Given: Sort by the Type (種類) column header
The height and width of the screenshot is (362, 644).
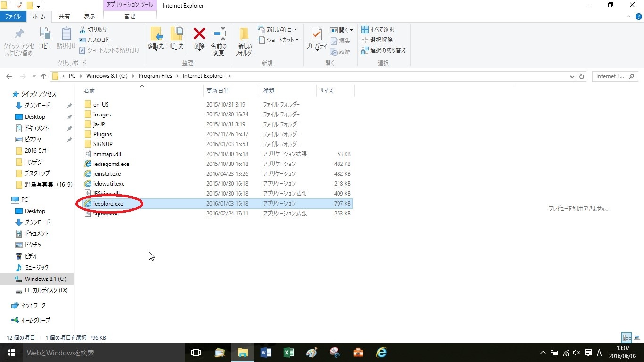Looking at the screenshot, I should pos(289,90).
